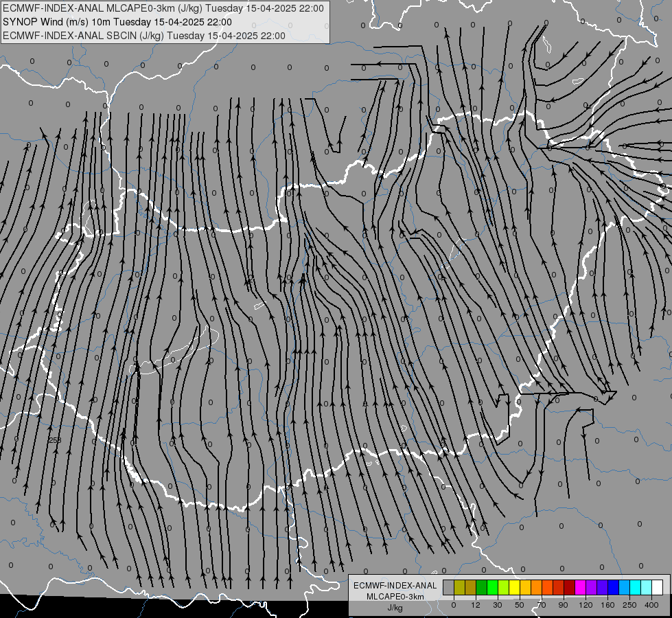Select the gray legend swatch
Screen dimensions: 672x618
click(449, 587)
